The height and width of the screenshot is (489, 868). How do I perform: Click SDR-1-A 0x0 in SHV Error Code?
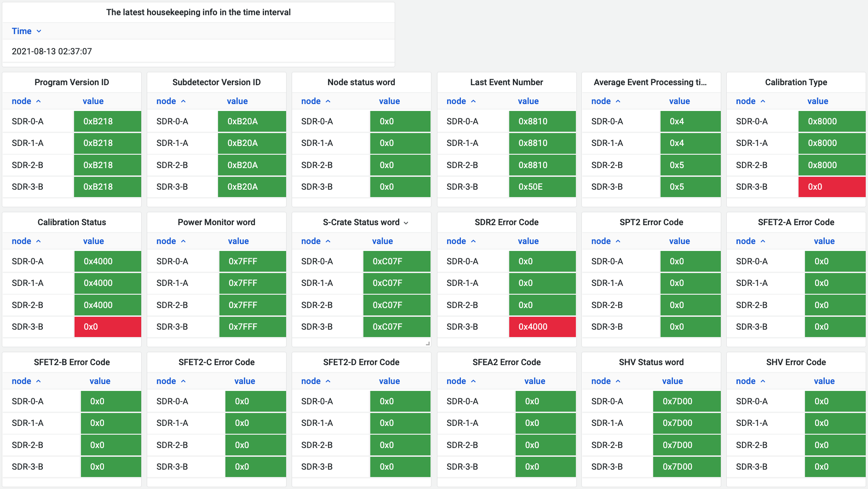(835, 423)
